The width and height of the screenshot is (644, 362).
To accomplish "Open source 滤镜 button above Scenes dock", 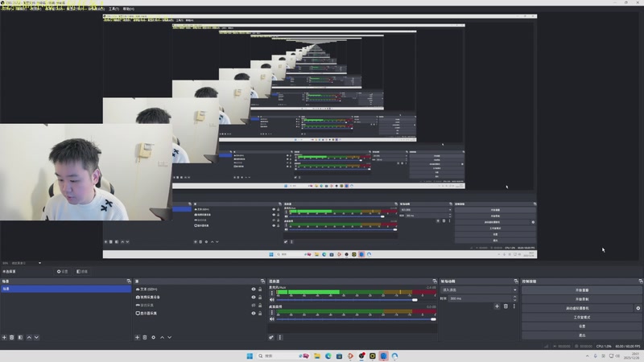I will point(82,272).
